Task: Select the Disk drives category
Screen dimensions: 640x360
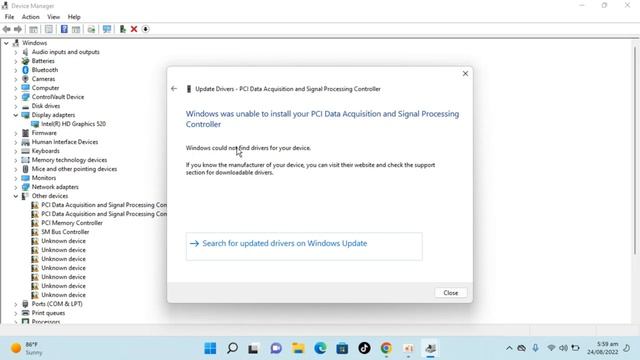Action: 46,106
